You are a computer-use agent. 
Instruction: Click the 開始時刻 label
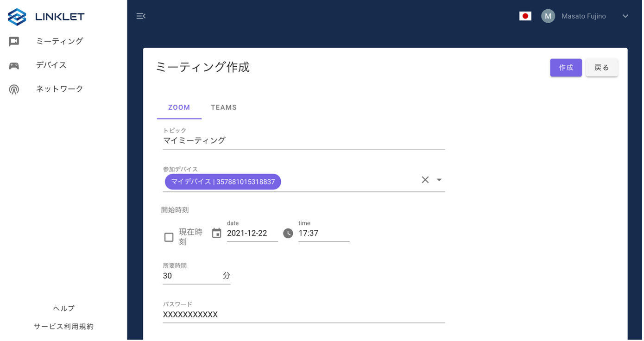coord(175,210)
